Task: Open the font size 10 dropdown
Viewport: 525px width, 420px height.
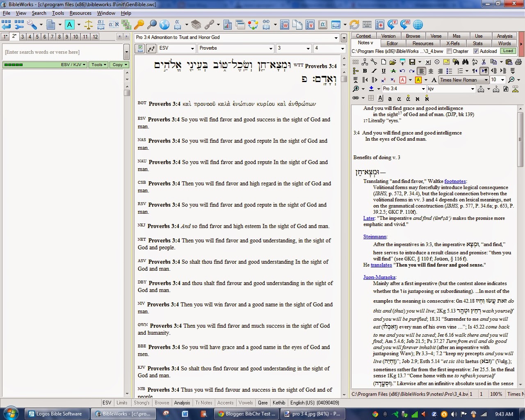Action: click(x=502, y=80)
